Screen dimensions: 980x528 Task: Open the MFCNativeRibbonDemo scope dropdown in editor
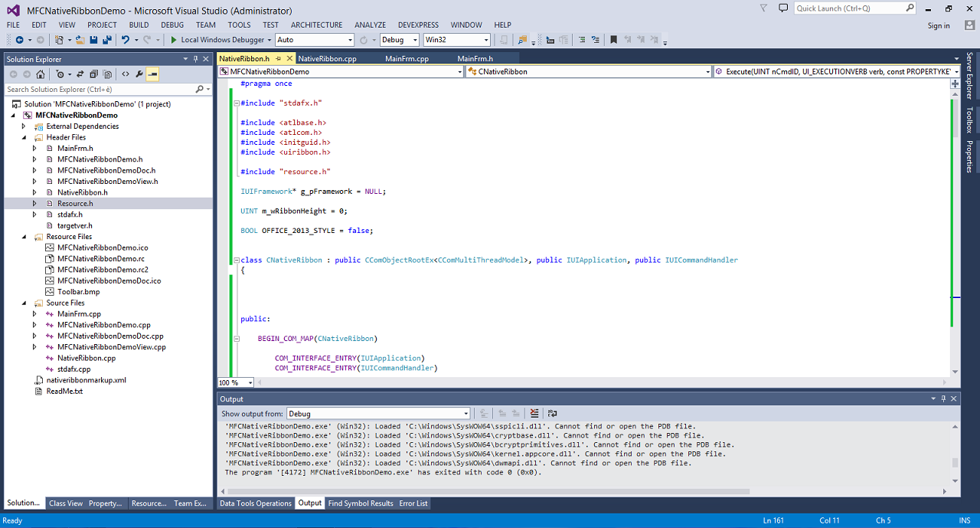(341, 71)
